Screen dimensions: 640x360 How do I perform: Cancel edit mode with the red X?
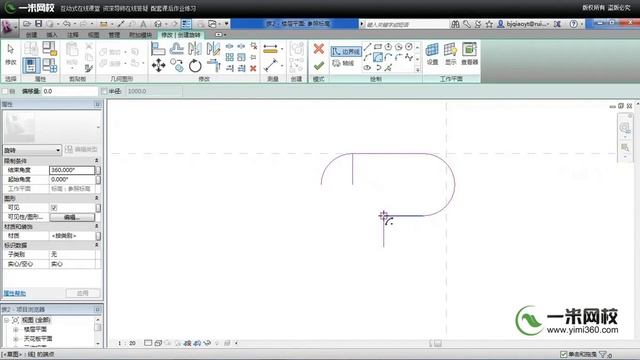pyautogui.click(x=319, y=49)
